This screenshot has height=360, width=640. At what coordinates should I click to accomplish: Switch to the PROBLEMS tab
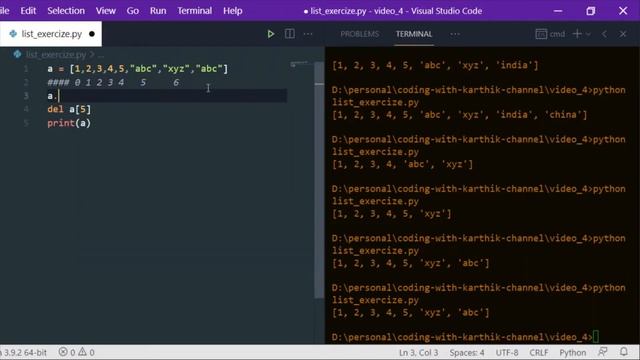[359, 34]
